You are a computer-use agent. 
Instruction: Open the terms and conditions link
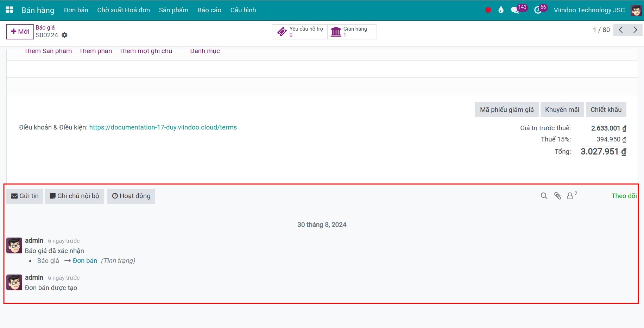[x=163, y=127]
